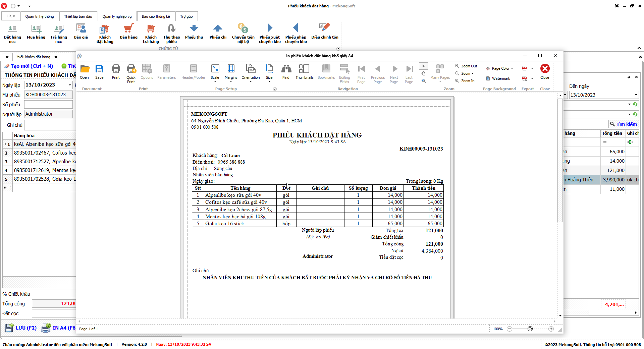The width and height of the screenshot is (644, 349).
Task: Click the Print icon in preview
Action: (x=116, y=72)
